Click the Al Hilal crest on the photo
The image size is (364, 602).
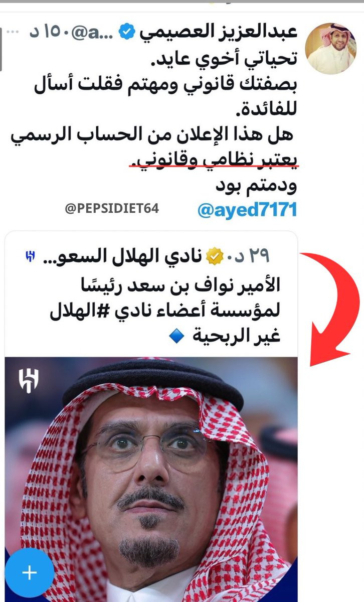tap(28, 380)
